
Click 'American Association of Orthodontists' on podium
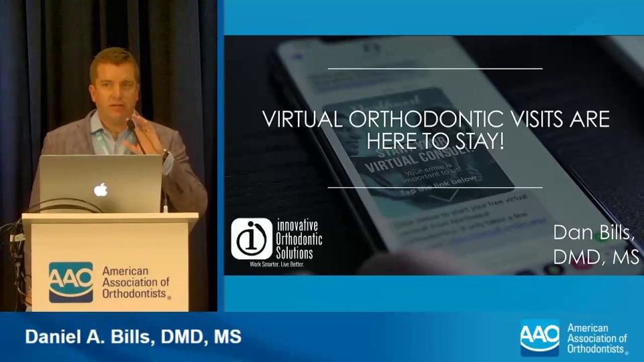tap(136, 282)
